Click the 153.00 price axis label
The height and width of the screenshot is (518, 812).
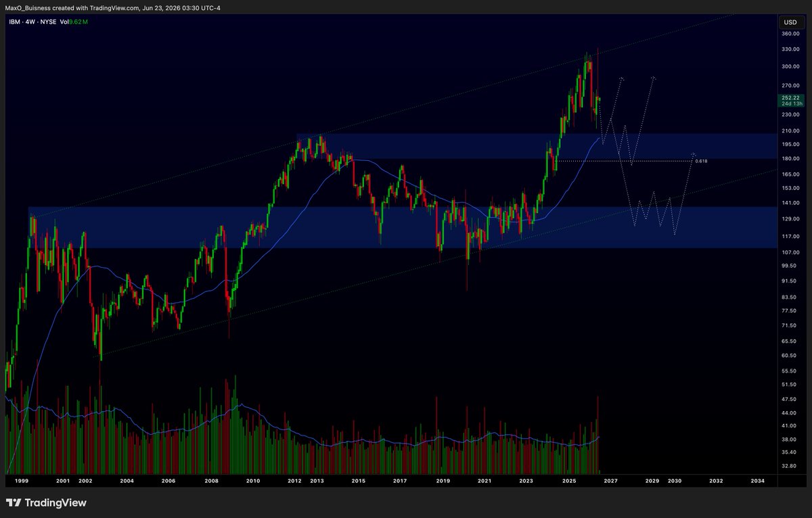[790, 188]
